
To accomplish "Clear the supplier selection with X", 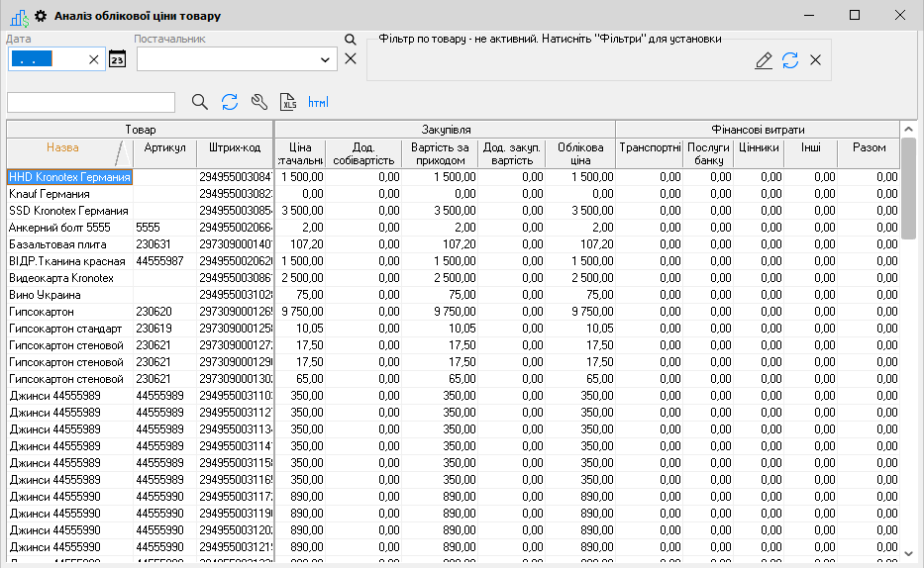I will [350, 59].
